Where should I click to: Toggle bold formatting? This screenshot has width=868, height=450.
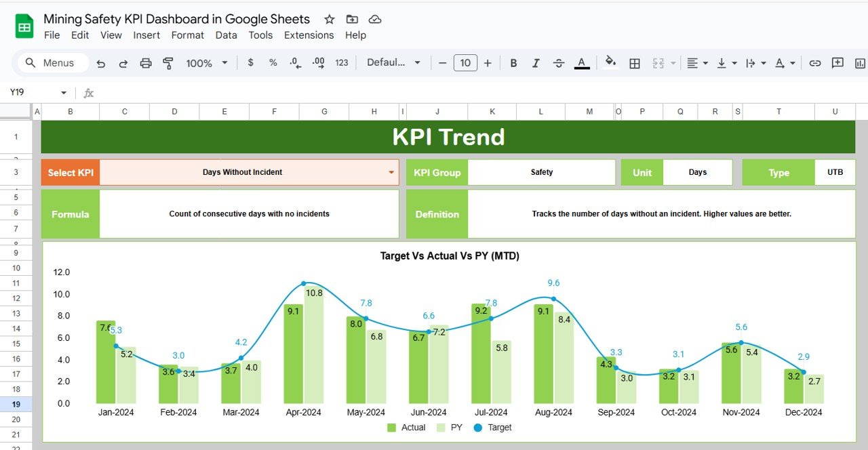[x=513, y=62]
